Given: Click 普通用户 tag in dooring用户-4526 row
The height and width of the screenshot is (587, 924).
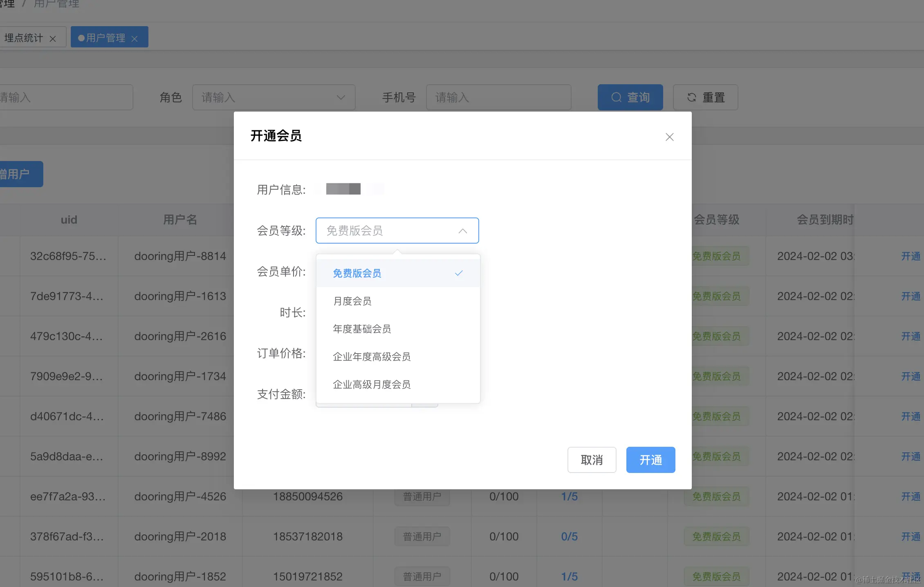Looking at the screenshot, I should click(422, 497).
